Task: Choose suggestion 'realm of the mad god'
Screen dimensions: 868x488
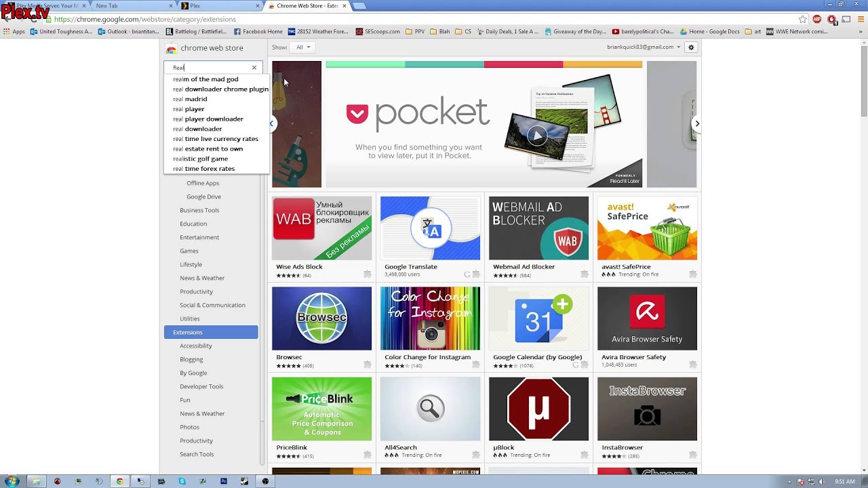Action: (205, 79)
